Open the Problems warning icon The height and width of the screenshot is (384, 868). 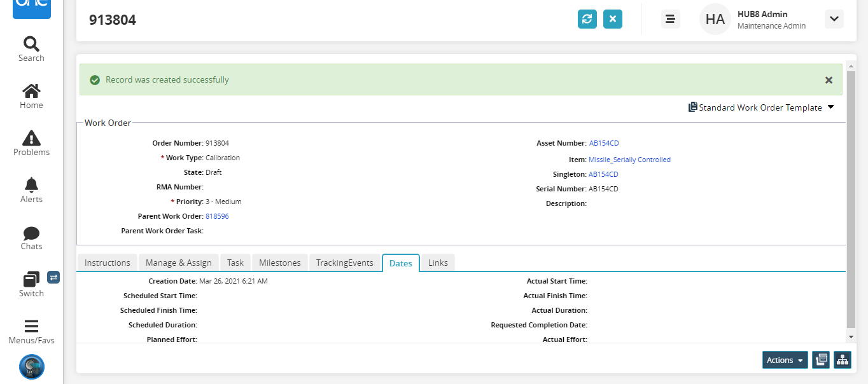(31, 143)
